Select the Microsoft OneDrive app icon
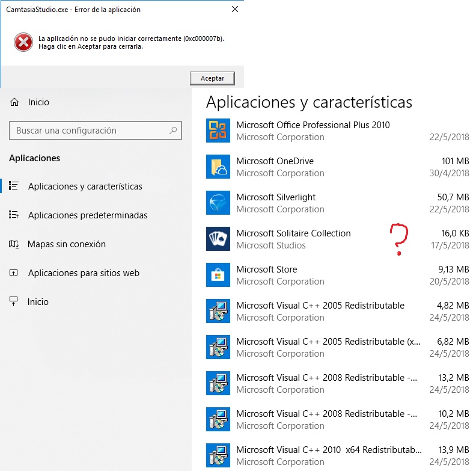This screenshot has height=471, width=476. 218,167
